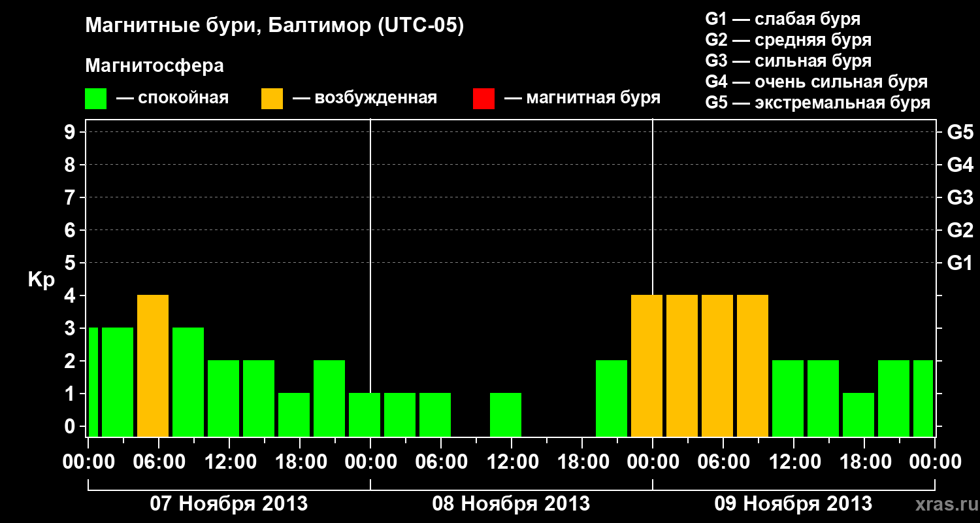The height and width of the screenshot is (523, 980).
Task: Click the '08 Ноября 2013' date label
Action: click(511, 503)
